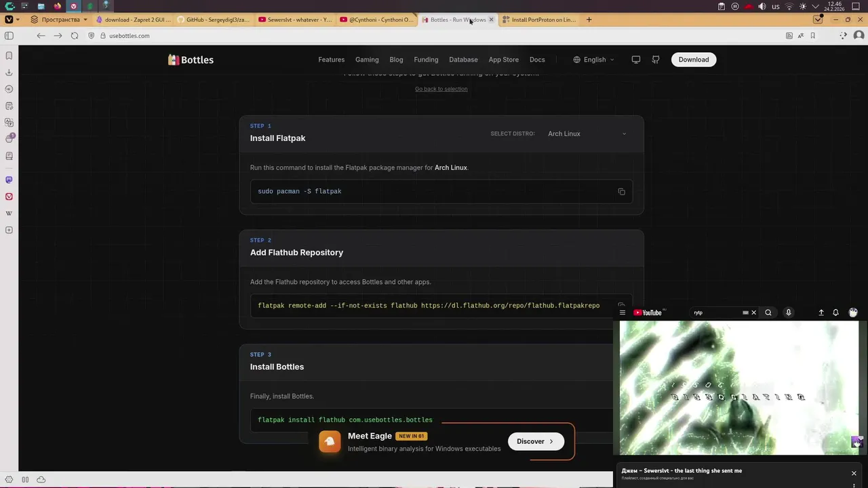This screenshot has width=868, height=488.
Task: Go back to the previous page
Action: [x=41, y=35]
